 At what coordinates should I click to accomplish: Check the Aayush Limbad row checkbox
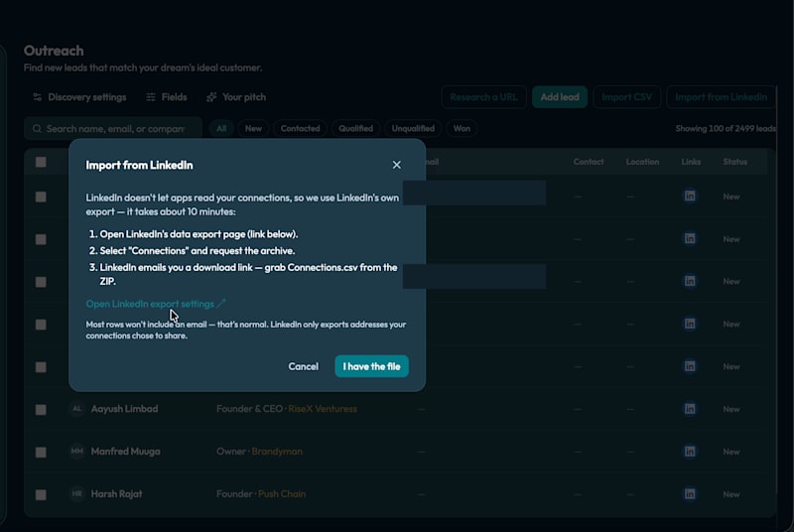point(41,410)
